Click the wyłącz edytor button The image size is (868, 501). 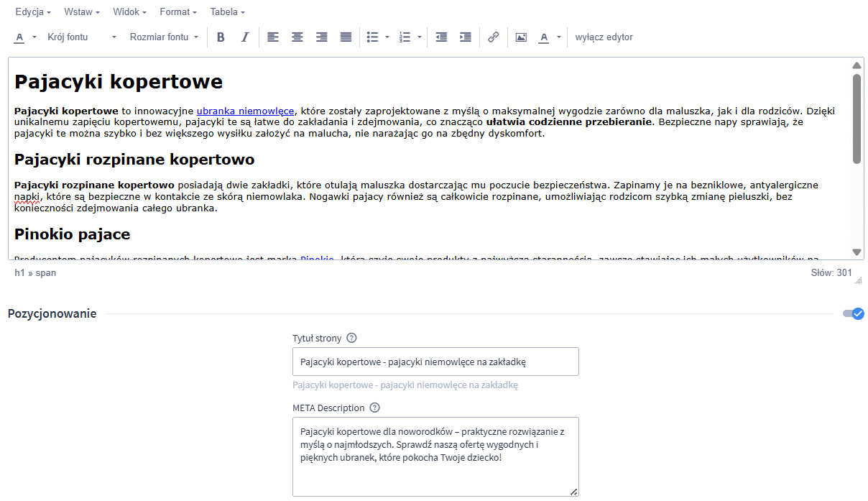pos(604,37)
